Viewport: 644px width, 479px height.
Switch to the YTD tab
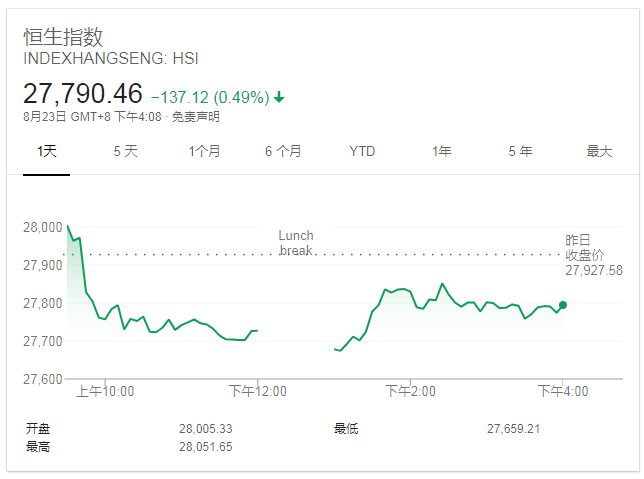click(x=362, y=151)
